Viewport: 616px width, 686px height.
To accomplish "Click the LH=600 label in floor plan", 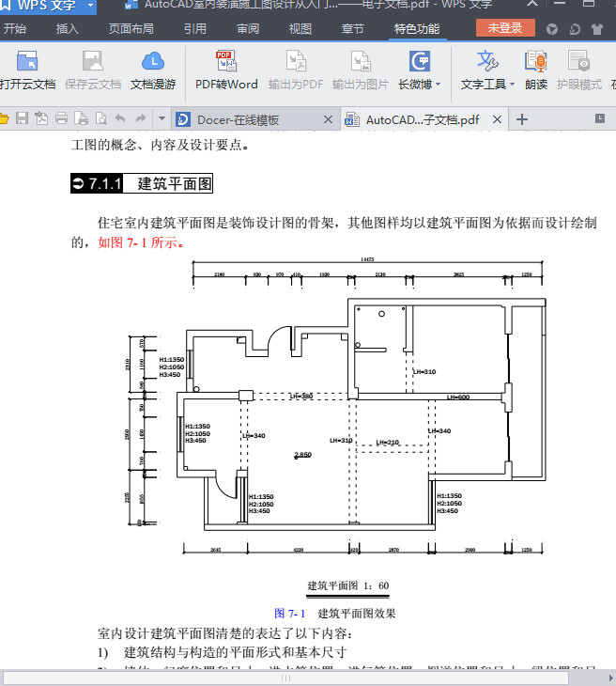I will point(458,398).
